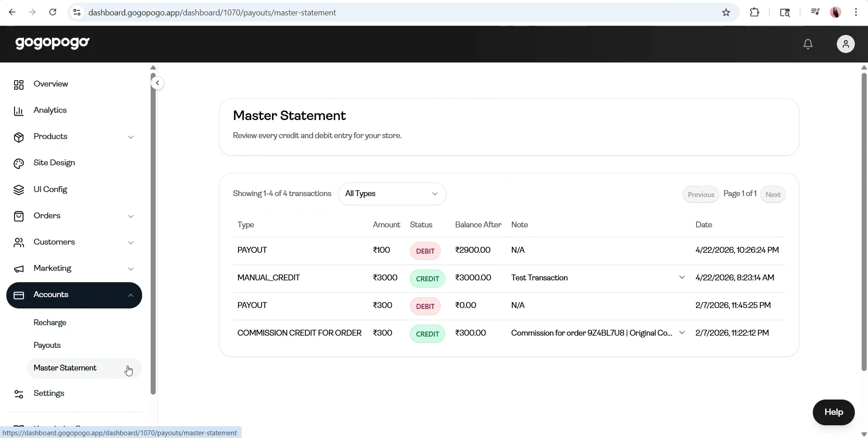Image resolution: width=868 pixels, height=438 pixels.
Task: Open the Recharge submenu item
Action: 50,322
